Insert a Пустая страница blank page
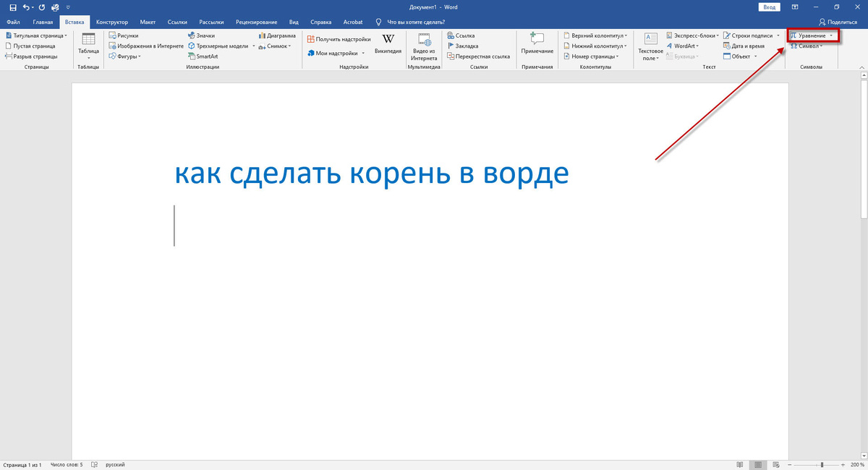This screenshot has height=470, width=868. coord(30,46)
